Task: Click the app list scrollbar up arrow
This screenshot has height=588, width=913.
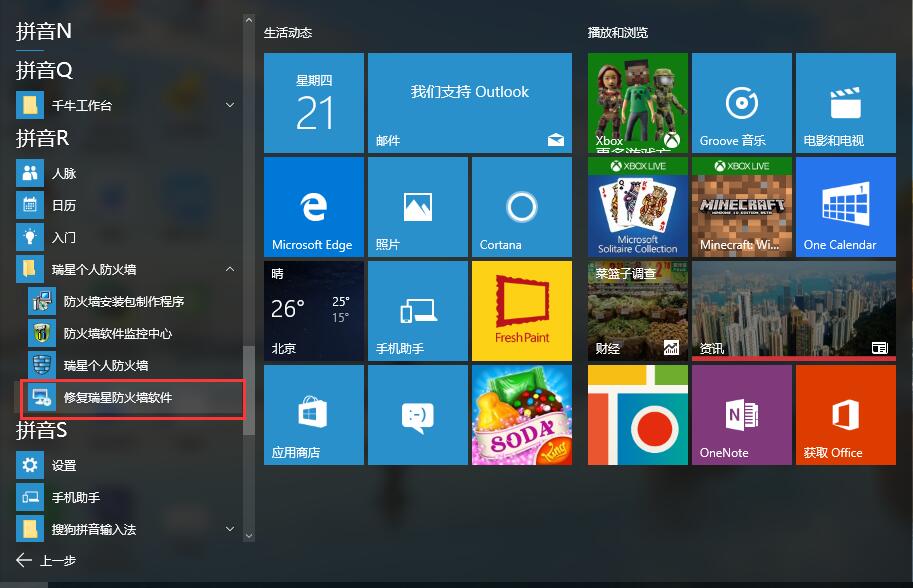Action: pyautogui.click(x=249, y=20)
